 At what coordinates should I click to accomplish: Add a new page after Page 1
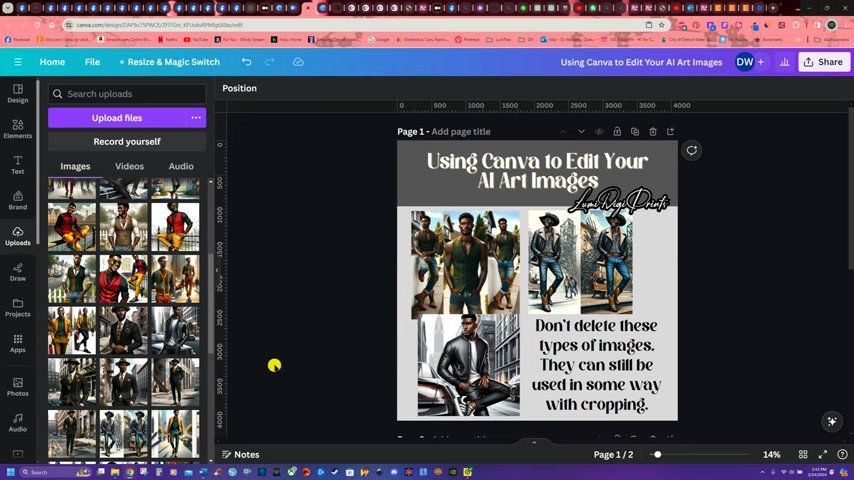tap(670, 132)
